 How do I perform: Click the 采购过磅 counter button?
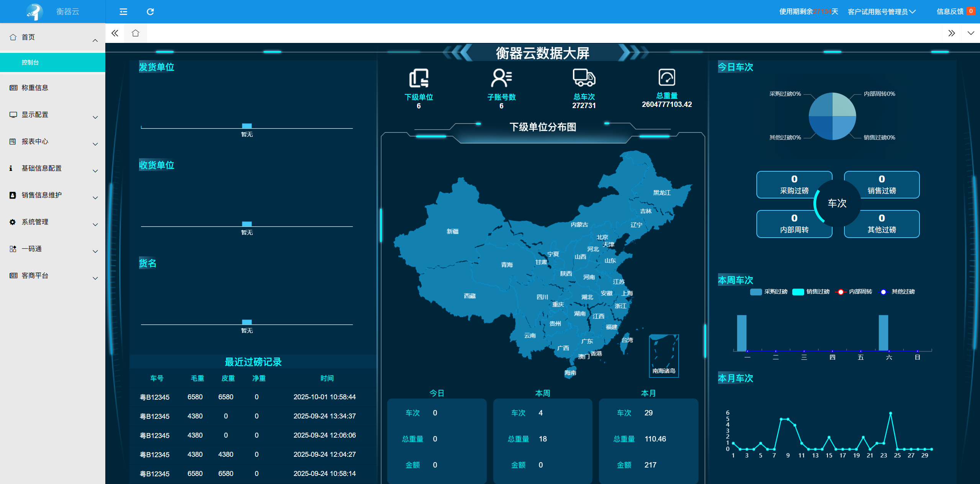(794, 185)
